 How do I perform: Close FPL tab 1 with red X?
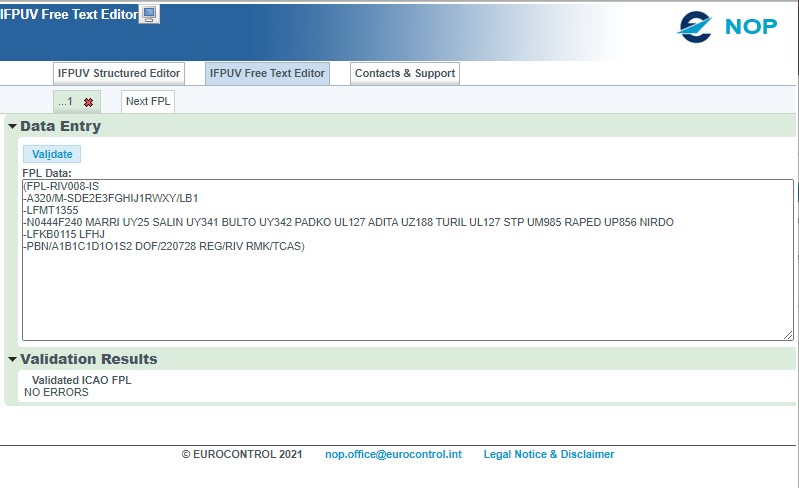pos(89,102)
